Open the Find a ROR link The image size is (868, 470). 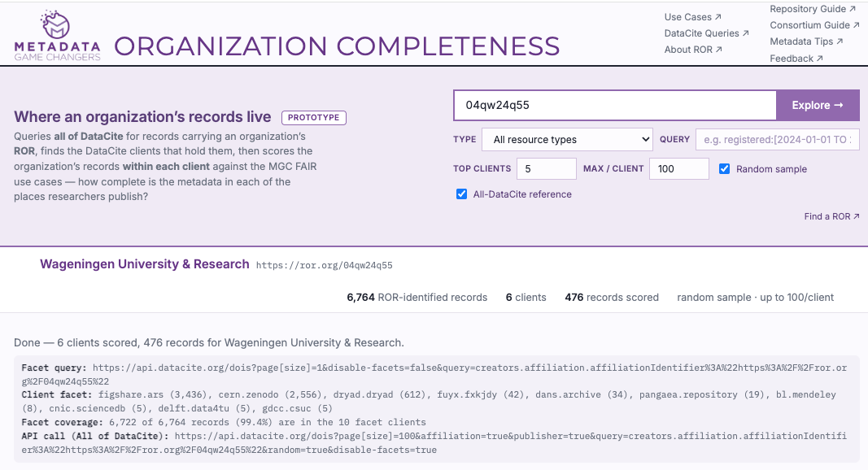[831, 216]
